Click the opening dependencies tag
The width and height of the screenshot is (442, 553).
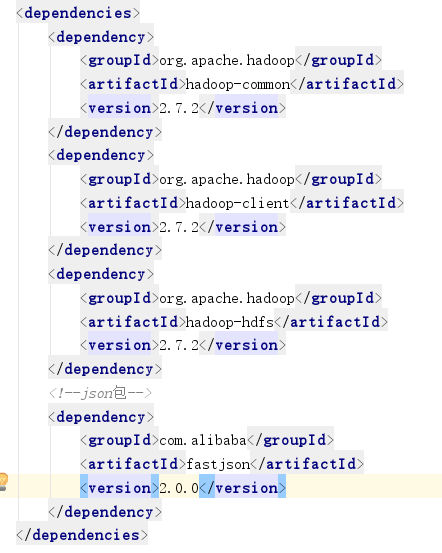(78, 13)
